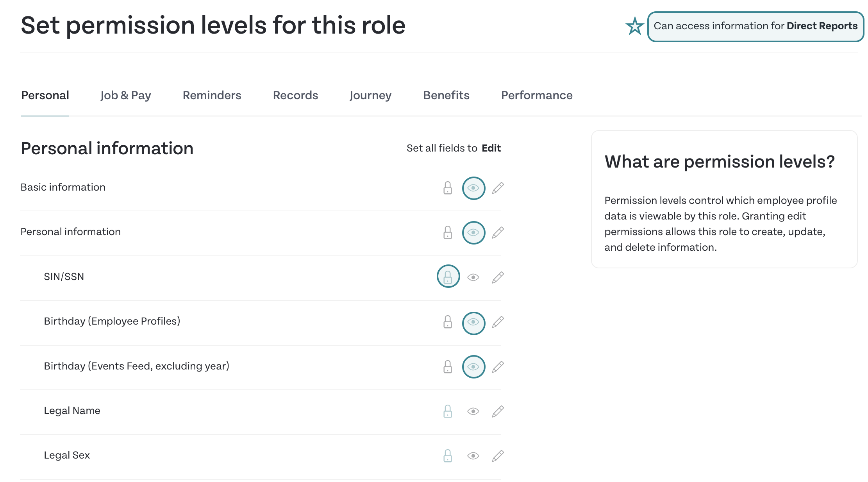This screenshot has height=482, width=868.
Task: Go to the Performance tab
Action: (x=537, y=95)
